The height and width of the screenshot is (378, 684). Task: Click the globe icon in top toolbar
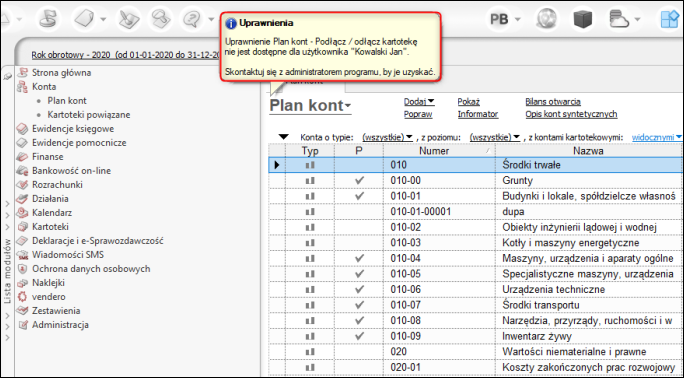[547, 19]
